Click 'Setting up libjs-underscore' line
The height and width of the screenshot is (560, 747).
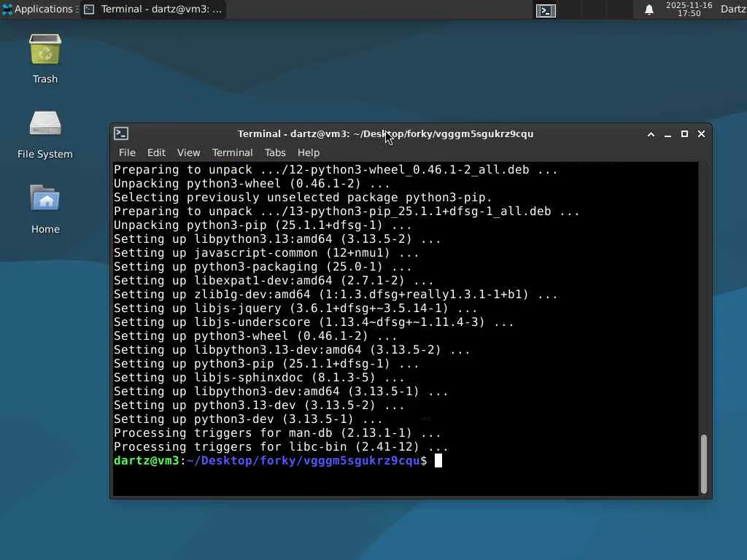[314, 322]
